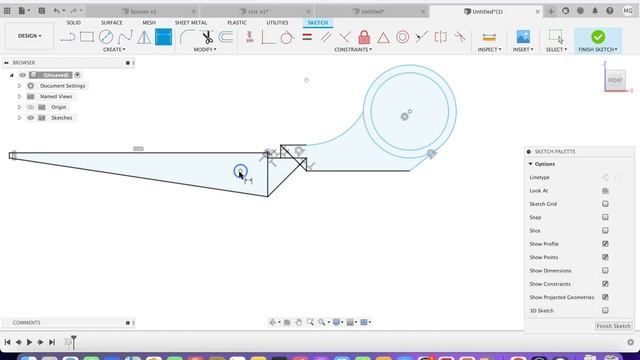This screenshot has height=360, width=640.
Task: Click the Look At icon
Action: (605, 191)
